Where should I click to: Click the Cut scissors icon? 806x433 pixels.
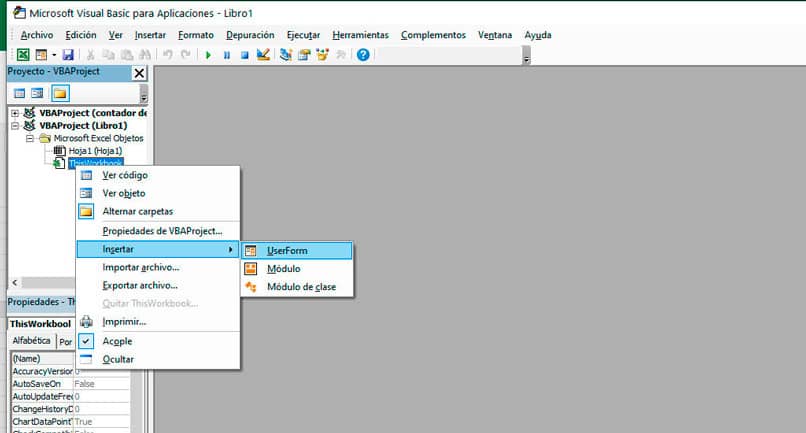tap(90, 55)
